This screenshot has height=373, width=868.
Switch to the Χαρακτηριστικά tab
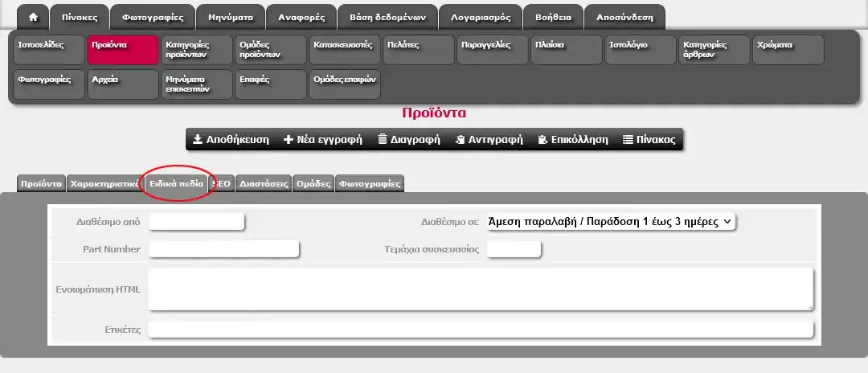pyautogui.click(x=104, y=183)
